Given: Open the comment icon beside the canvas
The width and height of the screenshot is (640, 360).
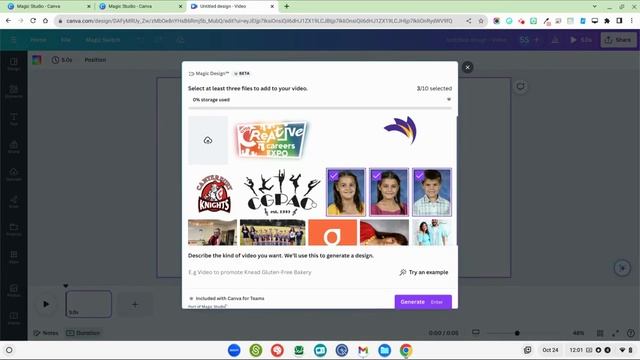Looking at the screenshot, I should (x=520, y=86).
